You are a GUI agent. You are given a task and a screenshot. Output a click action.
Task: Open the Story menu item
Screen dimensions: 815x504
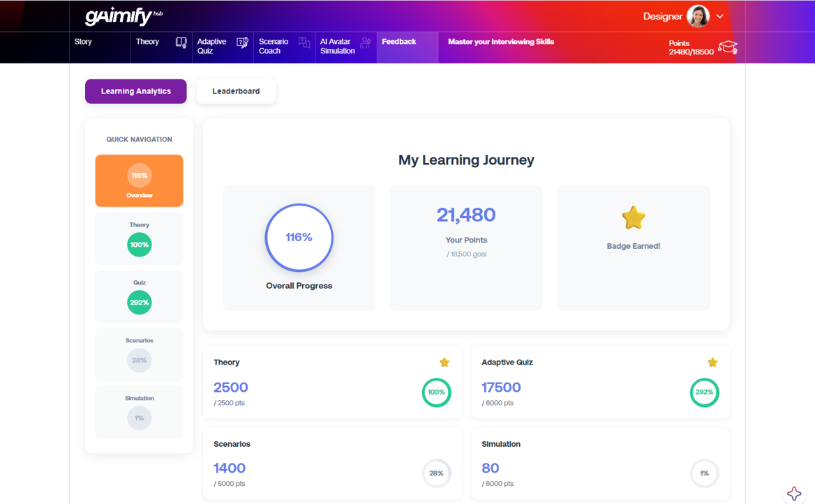pyautogui.click(x=83, y=42)
